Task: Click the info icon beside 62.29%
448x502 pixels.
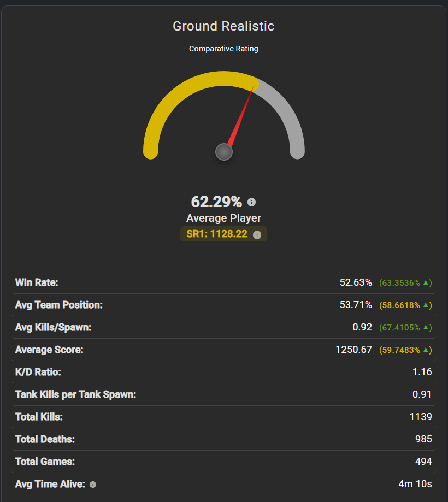Action: (x=251, y=202)
